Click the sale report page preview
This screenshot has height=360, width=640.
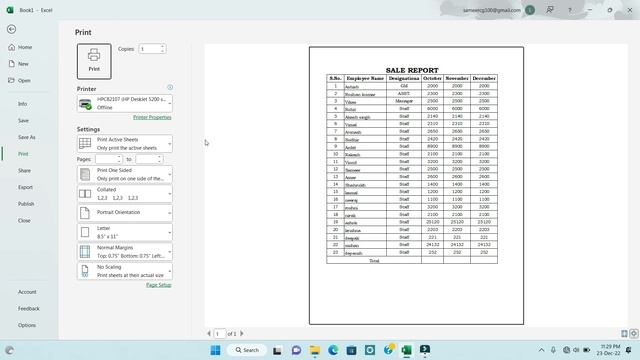click(x=416, y=186)
